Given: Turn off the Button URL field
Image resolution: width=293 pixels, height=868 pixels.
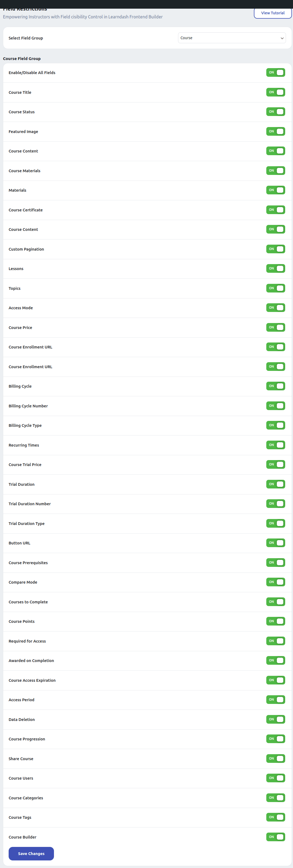Looking at the screenshot, I should point(275,543).
